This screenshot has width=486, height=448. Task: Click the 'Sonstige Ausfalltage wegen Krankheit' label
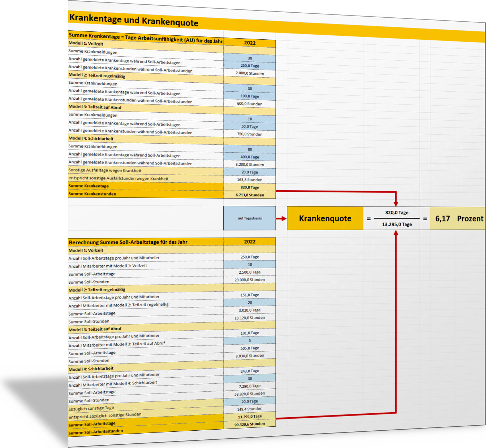tap(105, 170)
